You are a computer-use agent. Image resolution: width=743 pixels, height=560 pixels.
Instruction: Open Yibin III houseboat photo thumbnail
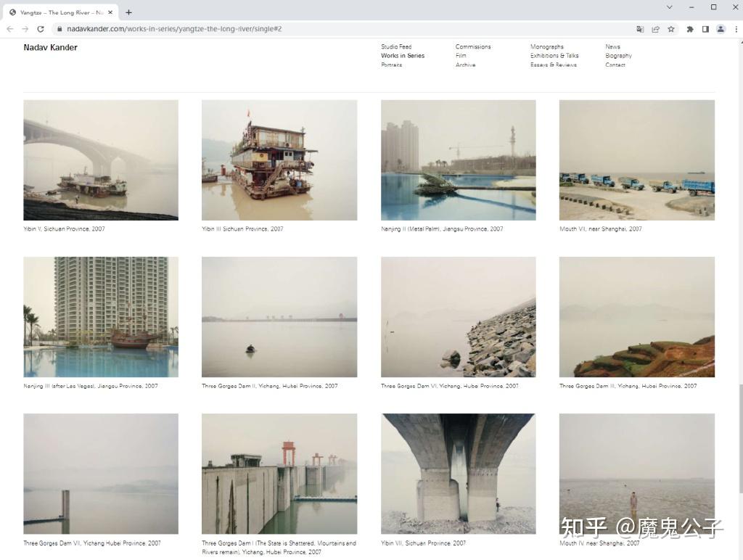pos(279,160)
